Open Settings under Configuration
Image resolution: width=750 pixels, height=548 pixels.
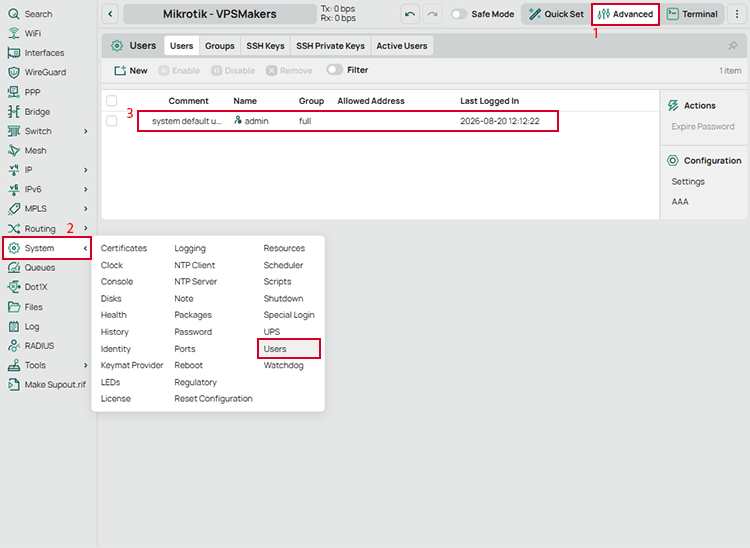click(x=688, y=182)
